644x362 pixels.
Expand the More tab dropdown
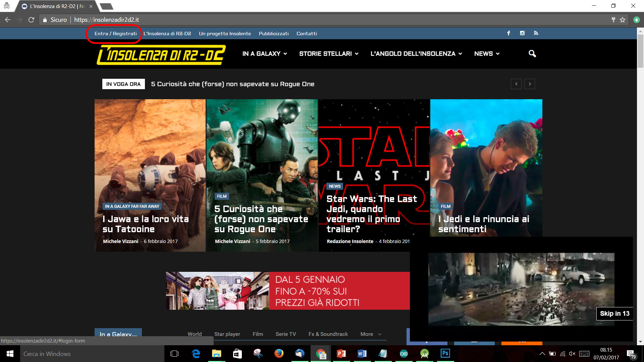371,334
